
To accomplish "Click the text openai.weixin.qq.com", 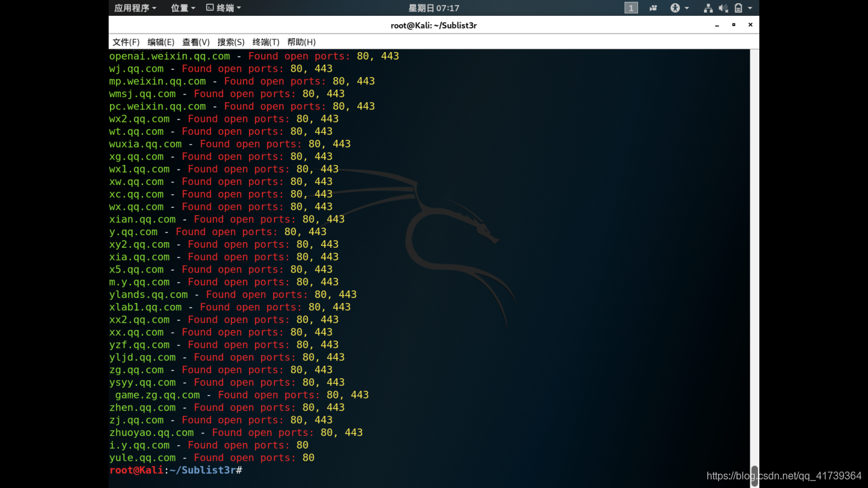I will [170, 56].
